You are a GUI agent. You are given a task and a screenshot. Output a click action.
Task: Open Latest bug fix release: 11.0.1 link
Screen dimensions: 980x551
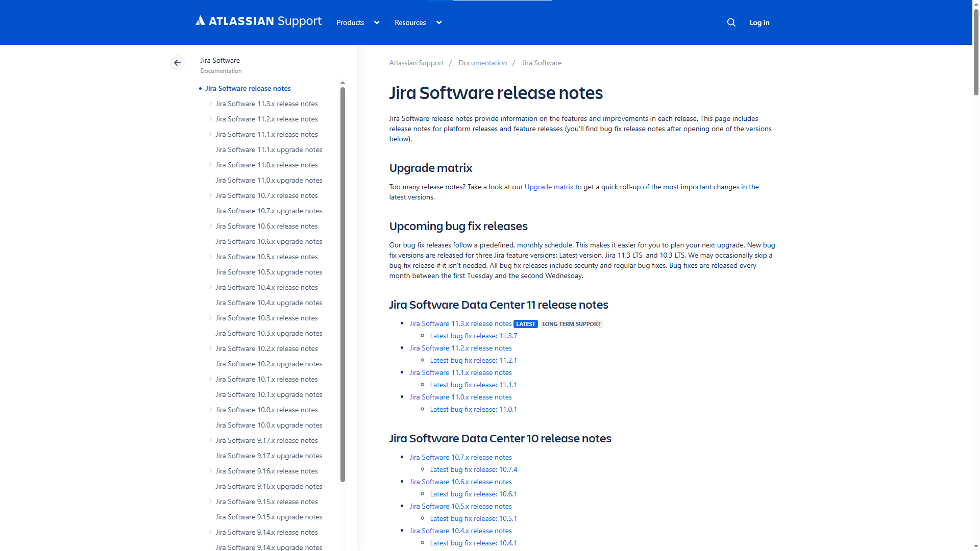[x=473, y=409]
